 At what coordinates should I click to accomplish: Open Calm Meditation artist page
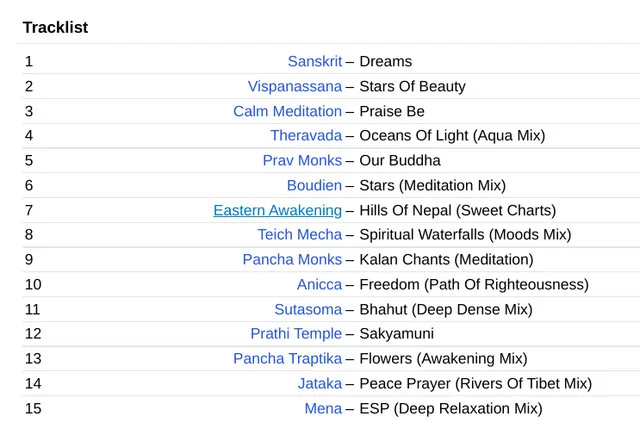(287, 111)
